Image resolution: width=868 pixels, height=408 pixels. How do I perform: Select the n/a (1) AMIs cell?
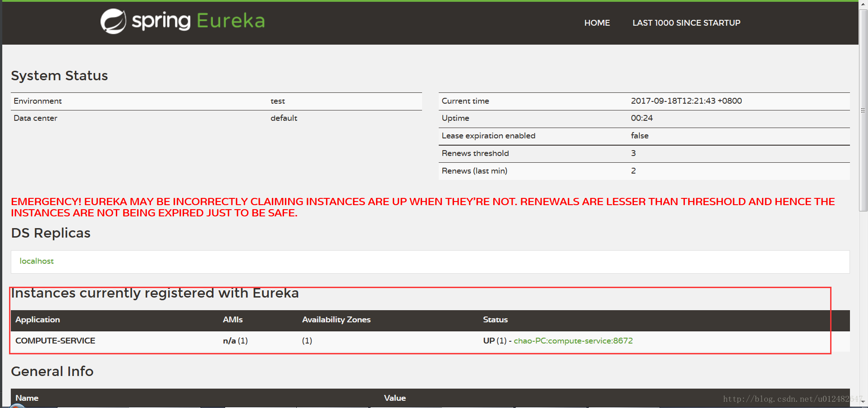coord(235,341)
